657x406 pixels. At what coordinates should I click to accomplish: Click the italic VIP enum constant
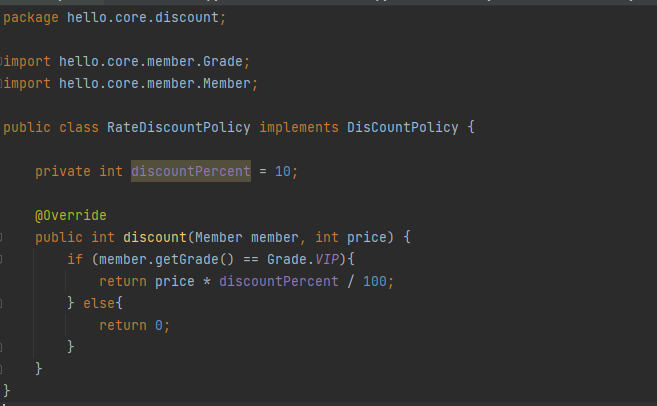coord(327,259)
